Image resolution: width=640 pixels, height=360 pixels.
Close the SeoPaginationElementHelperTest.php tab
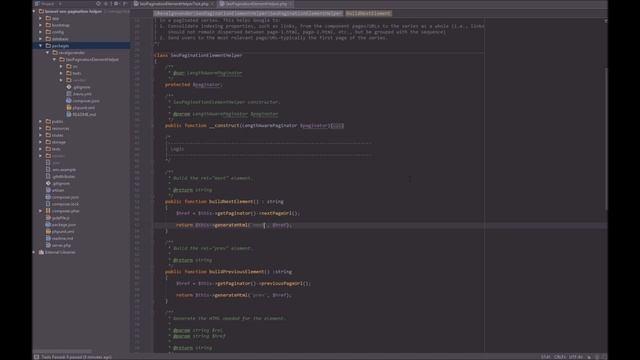pyautogui.click(x=212, y=4)
